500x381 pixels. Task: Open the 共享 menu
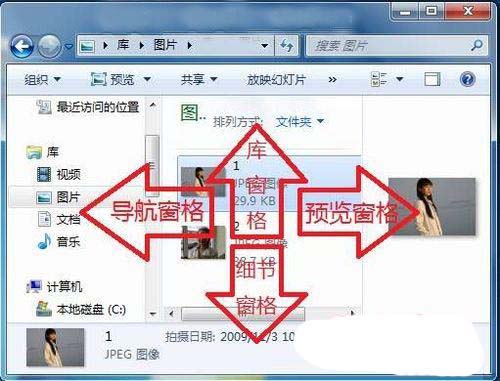(199, 80)
